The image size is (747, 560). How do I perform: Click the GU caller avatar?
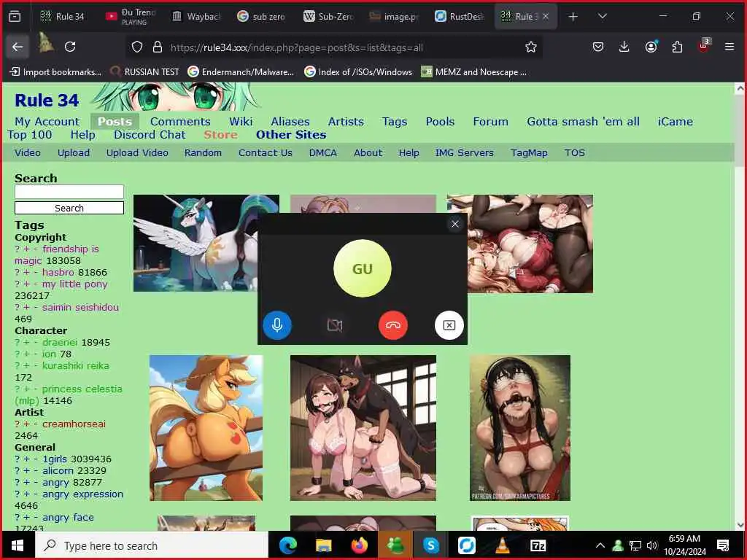click(x=363, y=268)
